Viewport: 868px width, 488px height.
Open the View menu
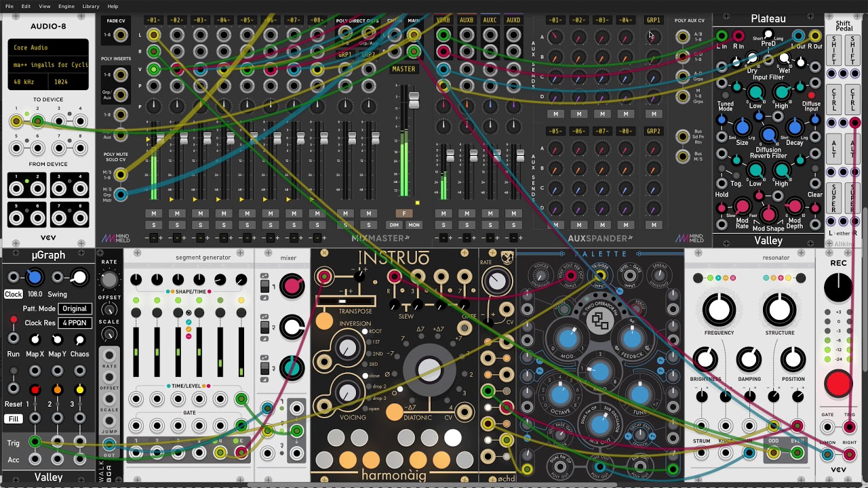click(45, 6)
